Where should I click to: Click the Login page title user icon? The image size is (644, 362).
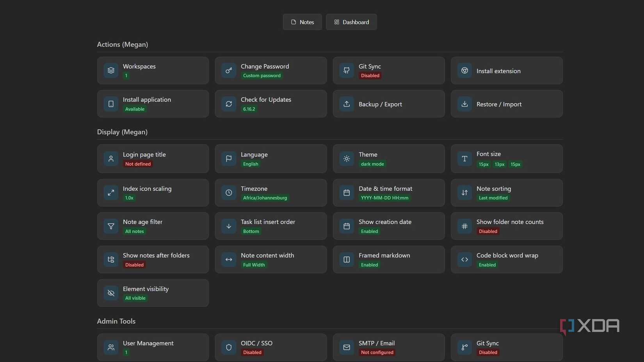click(x=111, y=159)
